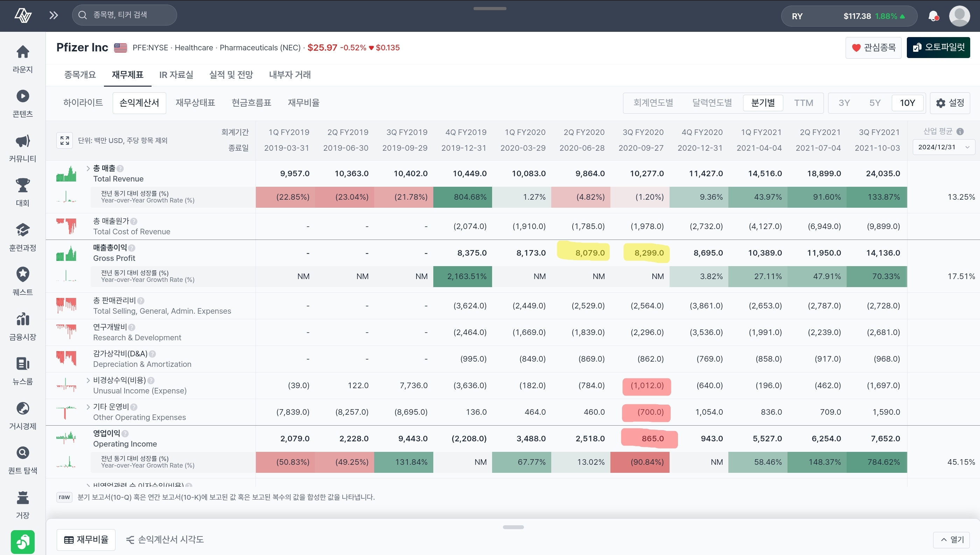
Task: Open the 2024/12/31 date dropdown
Action: (943, 147)
